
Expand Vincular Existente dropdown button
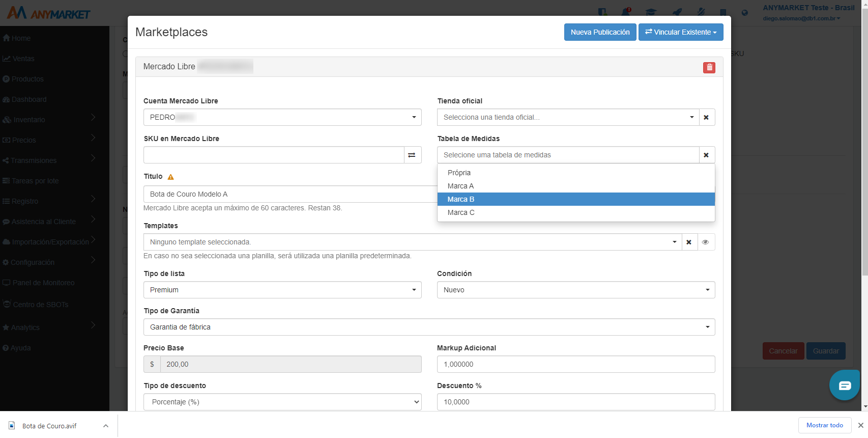click(681, 32)
